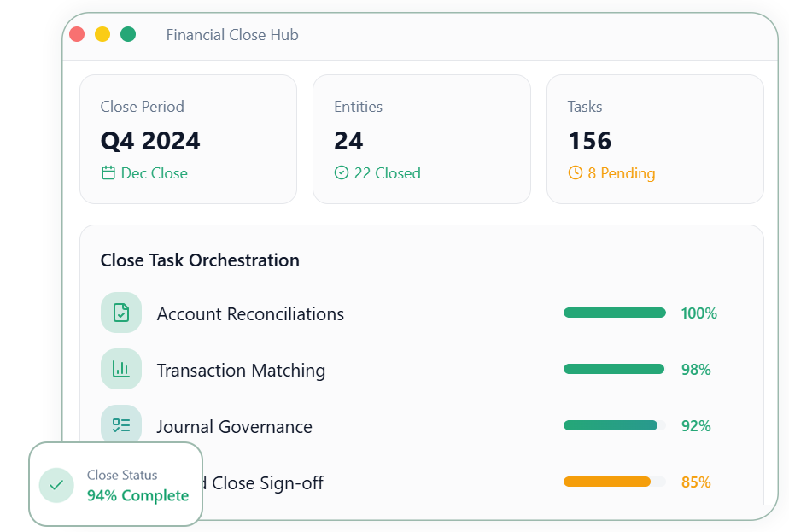The width and height of the screenshot is (789, 532).
Task: Open the Tasks card showing 156
Action: click(x=655, y=139)
